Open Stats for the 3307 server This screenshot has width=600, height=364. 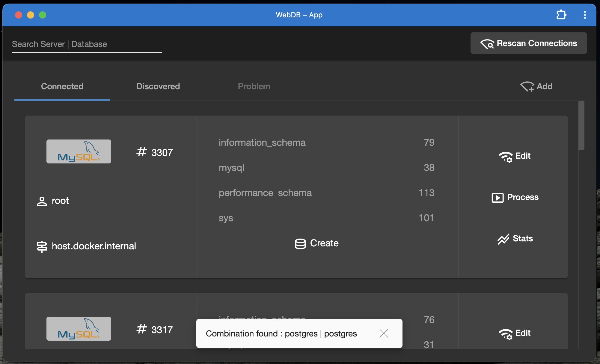[x=515, y=239]
